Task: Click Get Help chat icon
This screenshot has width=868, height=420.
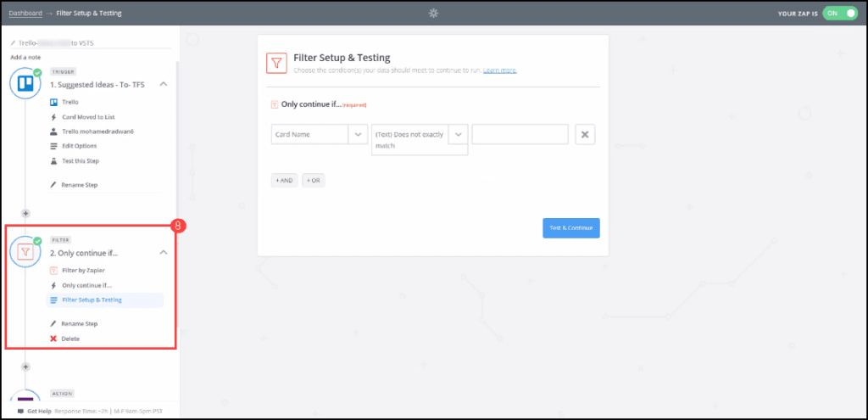Action: (20, 411)
